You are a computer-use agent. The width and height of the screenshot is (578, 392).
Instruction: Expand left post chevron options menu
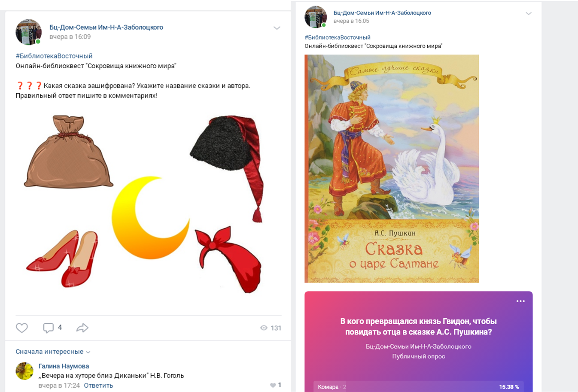click(x=277, y=28)
